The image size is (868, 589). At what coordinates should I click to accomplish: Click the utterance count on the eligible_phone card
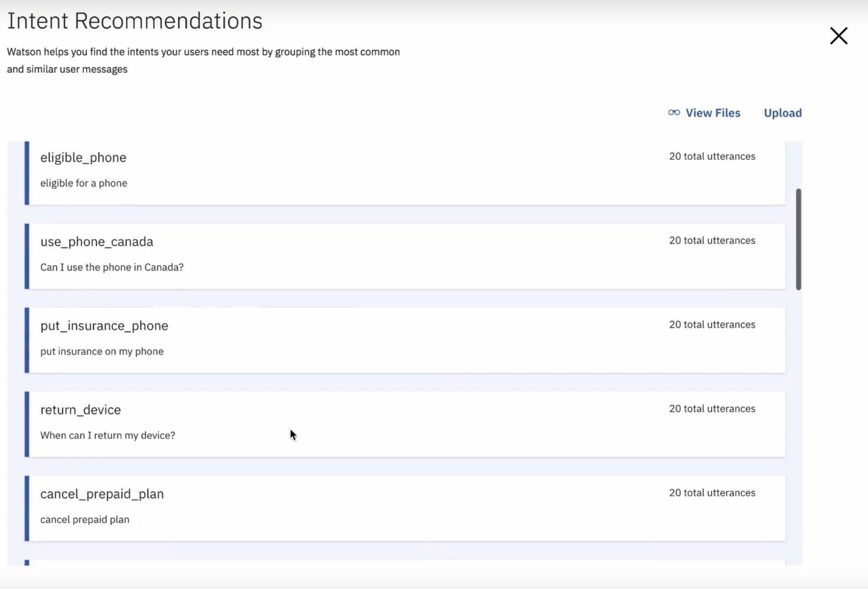(712, 156)
